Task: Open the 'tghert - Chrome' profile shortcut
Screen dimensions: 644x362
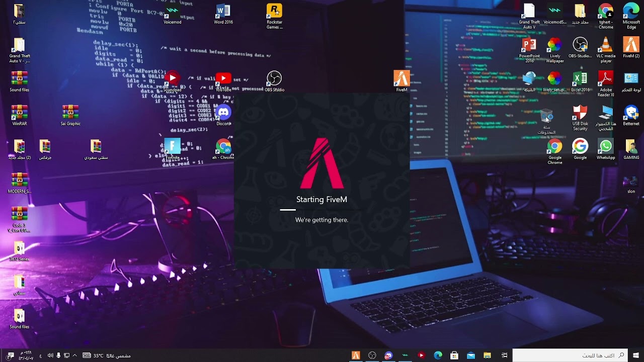Action: (x=606, y=17)
